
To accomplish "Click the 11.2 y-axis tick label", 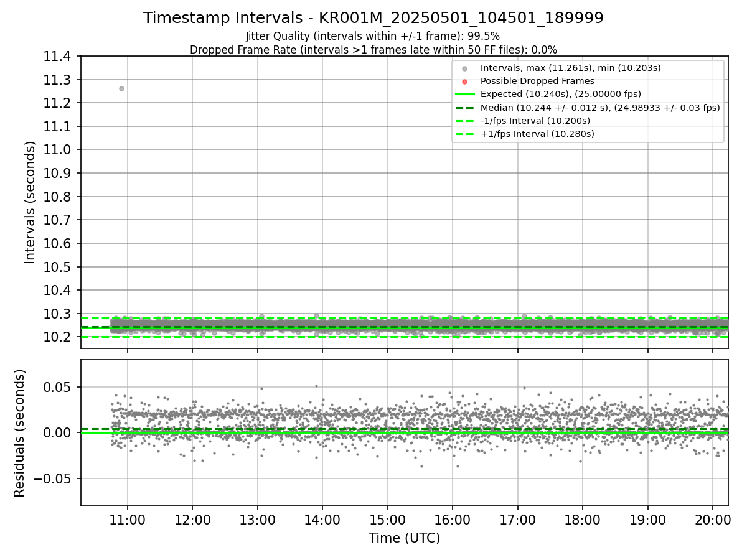I will pos(58,103).
